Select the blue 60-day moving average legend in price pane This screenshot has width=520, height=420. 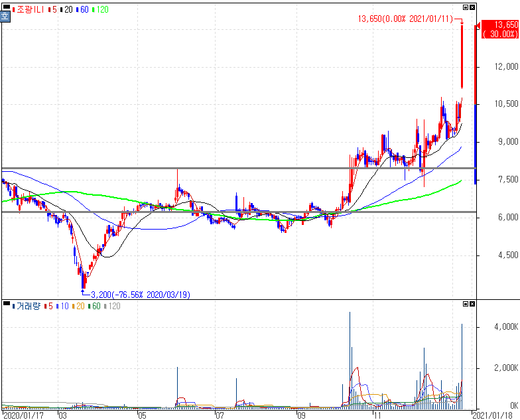(x=82, y=9)
